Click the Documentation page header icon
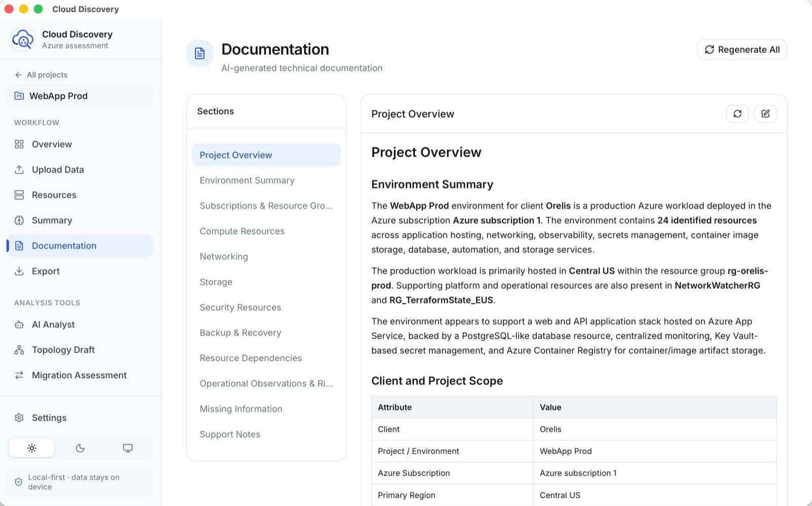The image size is (812, 506). (x=200, y=53)
